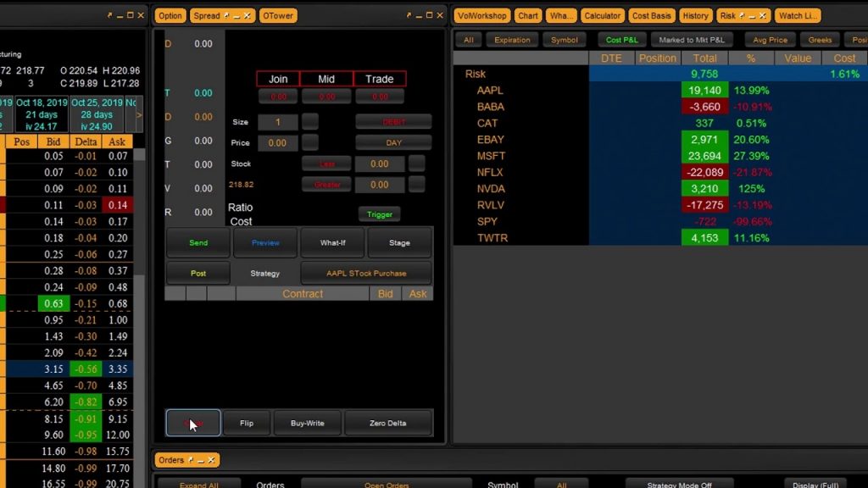This screenshot has height=488, width=868.
Task: Click the Mid price header
Action: 326,79
